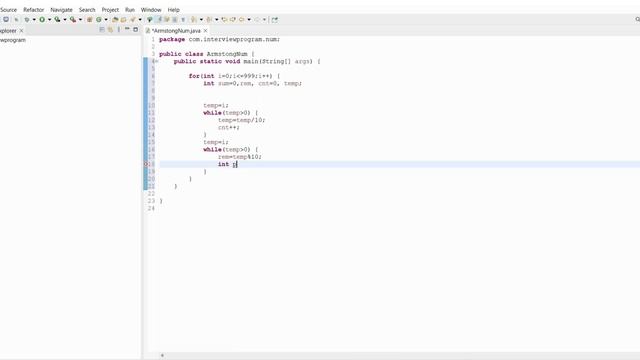Toggle Link with Editor in Explorer

coord(110,29)
